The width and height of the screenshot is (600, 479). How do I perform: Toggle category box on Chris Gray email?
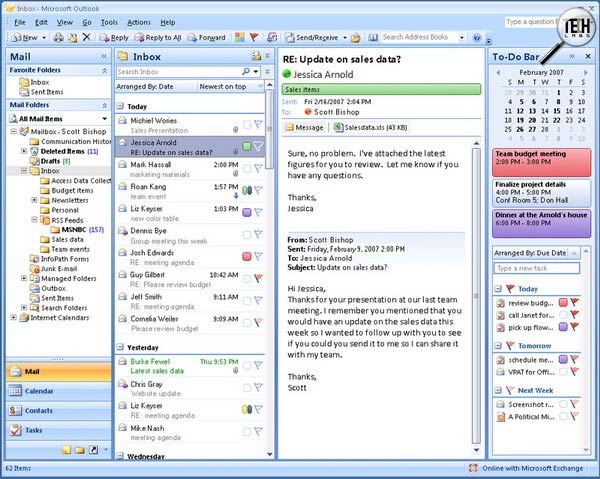click(247, 388)
